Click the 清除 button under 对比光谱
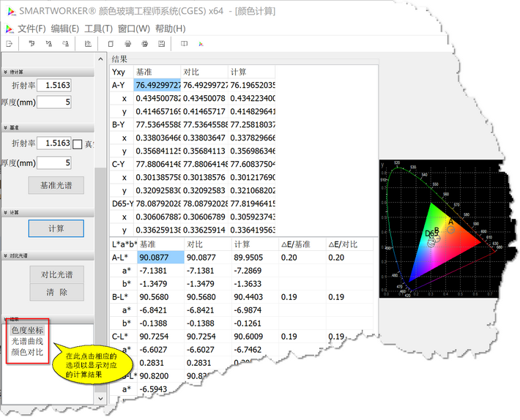The height and width of the screenshot is (420, 520). (56, 292)
